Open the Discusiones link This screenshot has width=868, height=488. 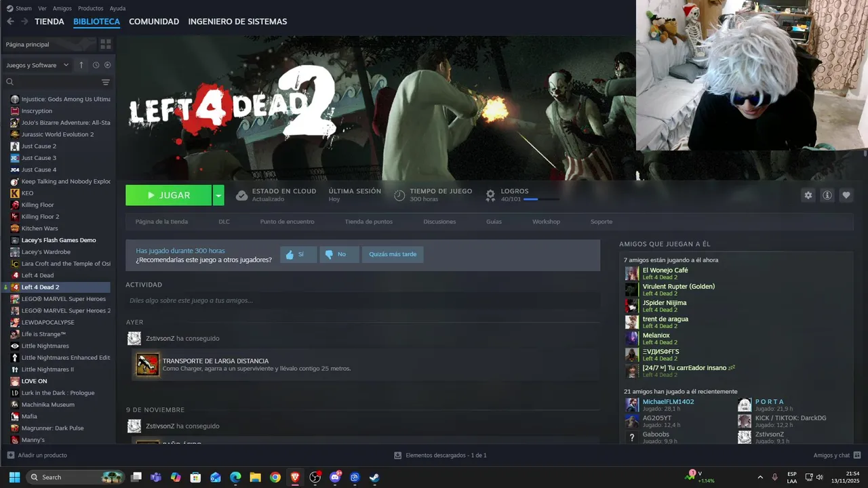click(x=439, y=222)
